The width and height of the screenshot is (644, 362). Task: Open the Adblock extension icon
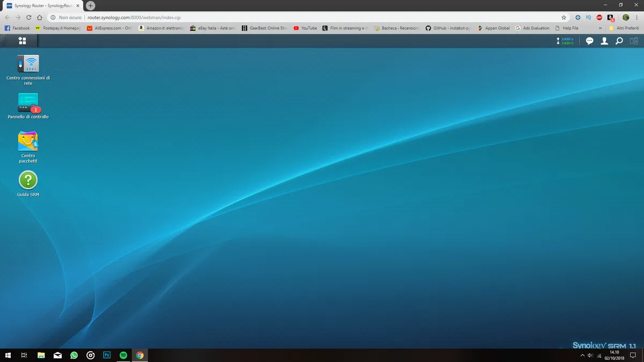[599, 18]
